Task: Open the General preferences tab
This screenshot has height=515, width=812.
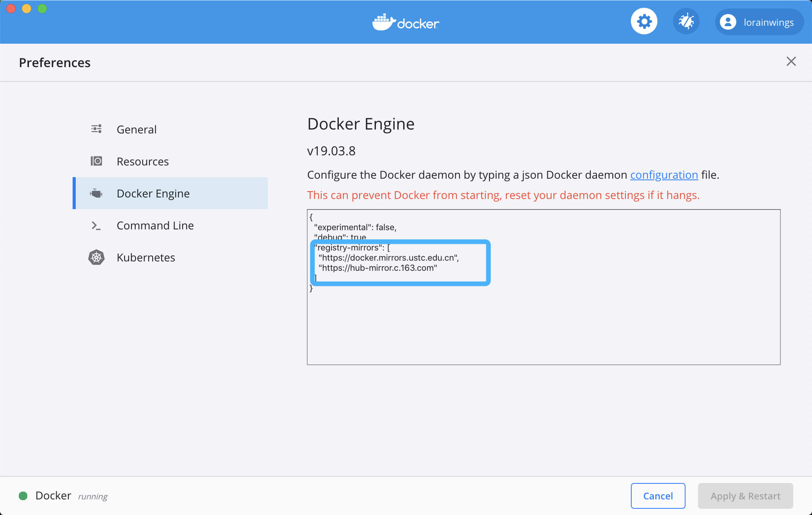Action: point(170,129)
